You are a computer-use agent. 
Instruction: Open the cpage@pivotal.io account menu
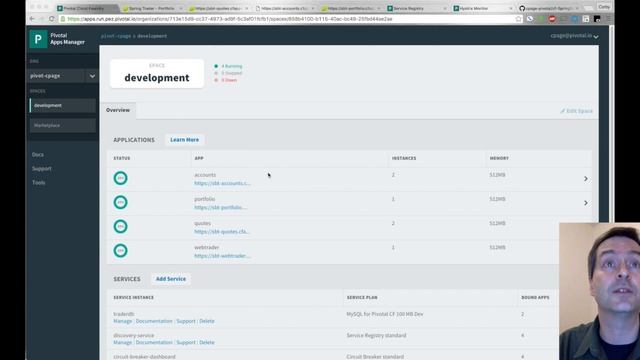tap(574, 36)
